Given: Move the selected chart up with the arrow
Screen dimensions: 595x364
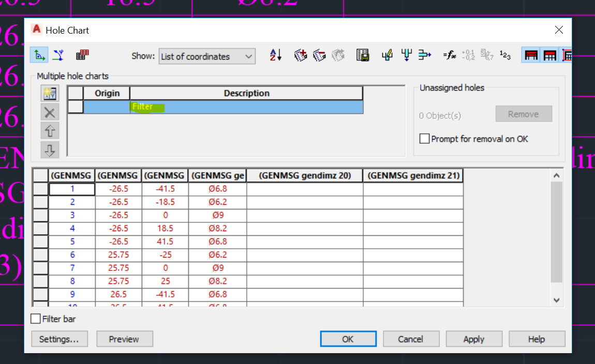Looking at the screenshot, I should 49,130.
